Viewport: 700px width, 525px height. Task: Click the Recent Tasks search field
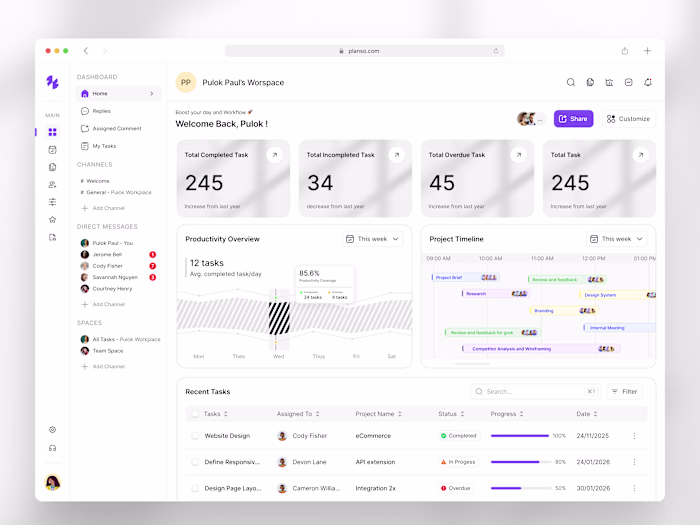pos(536,392)
